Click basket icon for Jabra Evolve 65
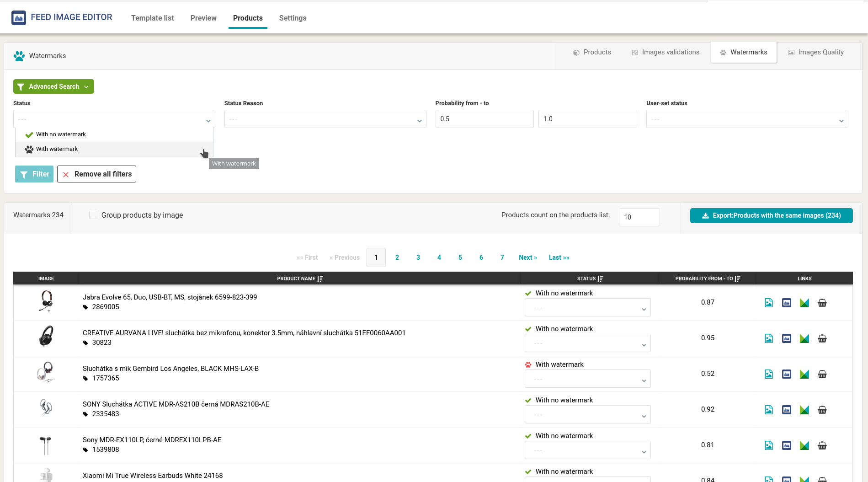868x482 pixels. click(822, 303)
